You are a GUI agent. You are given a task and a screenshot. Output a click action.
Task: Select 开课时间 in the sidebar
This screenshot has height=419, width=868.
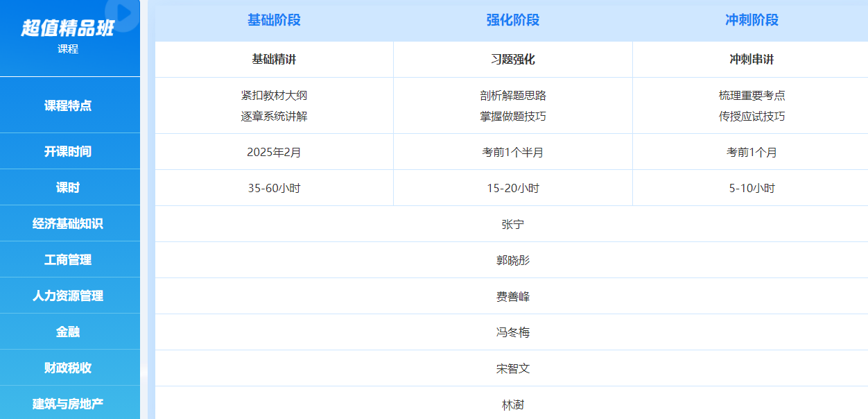coord(68,151)
